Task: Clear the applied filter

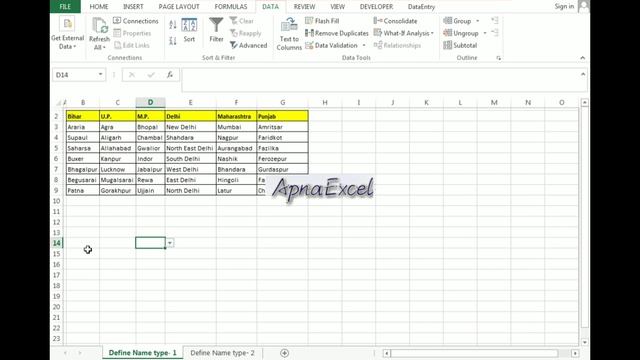Action: 242,21
